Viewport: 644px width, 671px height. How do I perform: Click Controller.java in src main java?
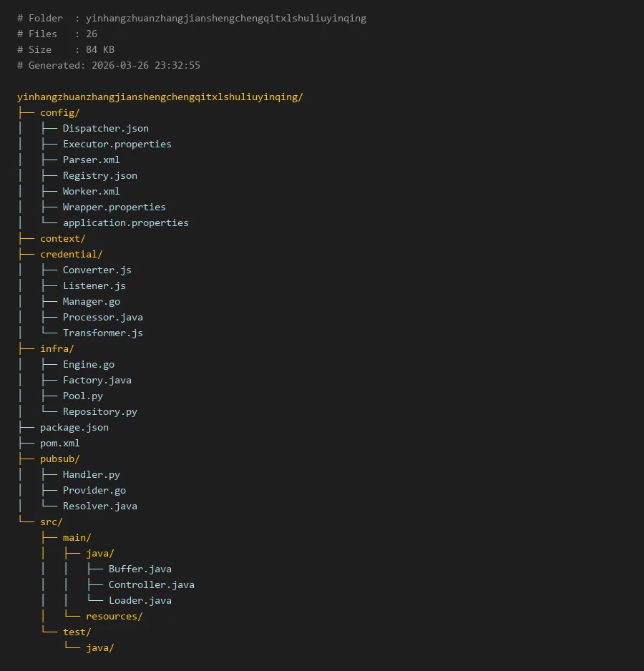[x=151, y=584]
